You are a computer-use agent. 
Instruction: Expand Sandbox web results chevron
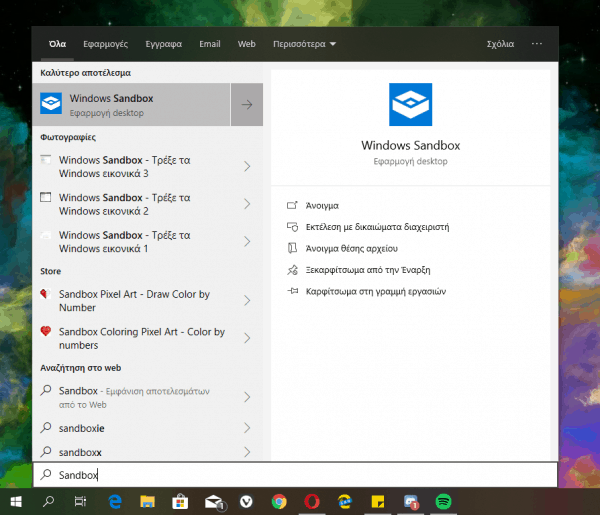pyautogui.click(x=247, y=397)
